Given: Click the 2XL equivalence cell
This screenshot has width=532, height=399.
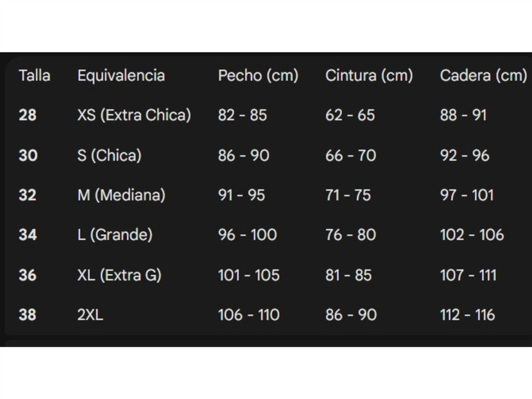Looking at the screenshot, I should (x=90, y=315).
